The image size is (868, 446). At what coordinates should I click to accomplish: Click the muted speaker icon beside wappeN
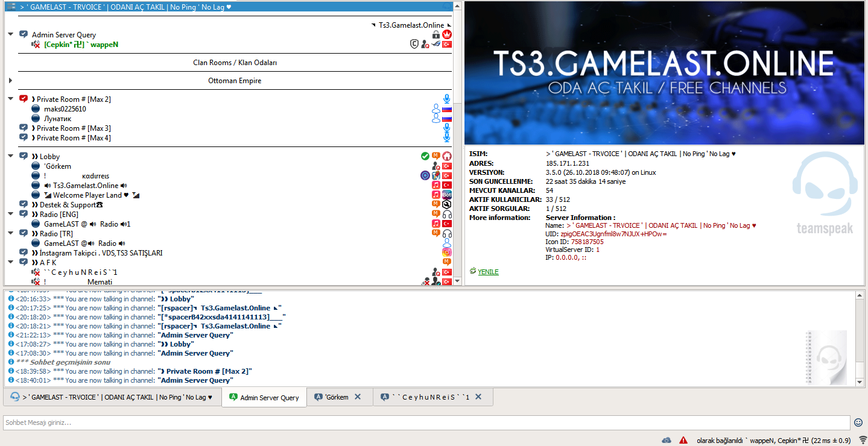(36, 45)
